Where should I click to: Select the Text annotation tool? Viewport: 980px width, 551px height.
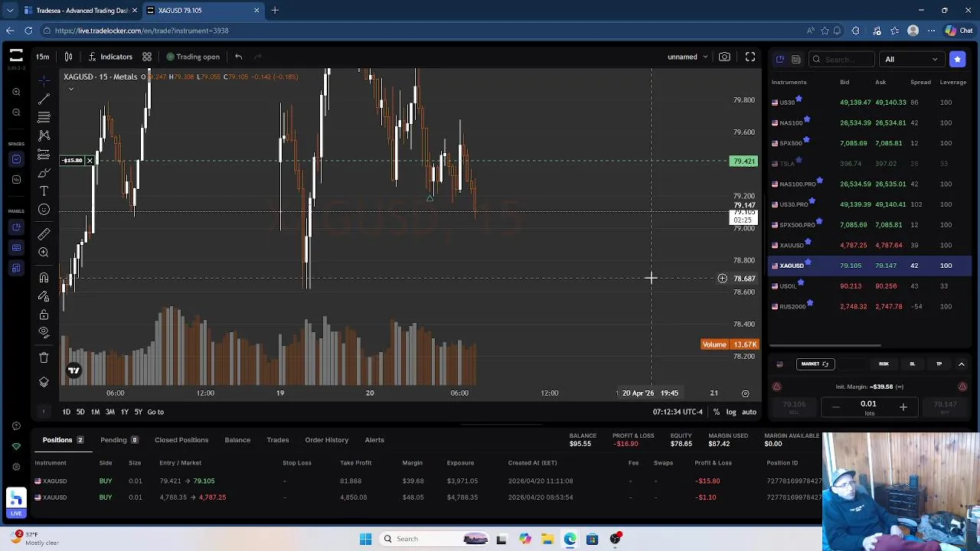(x=44, y=191)
